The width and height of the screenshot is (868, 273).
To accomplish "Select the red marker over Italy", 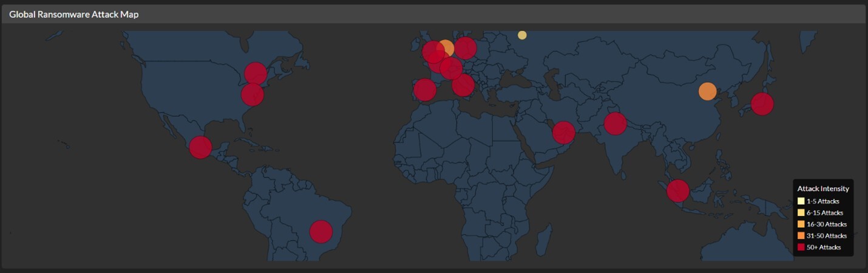I will coord(463,85).
